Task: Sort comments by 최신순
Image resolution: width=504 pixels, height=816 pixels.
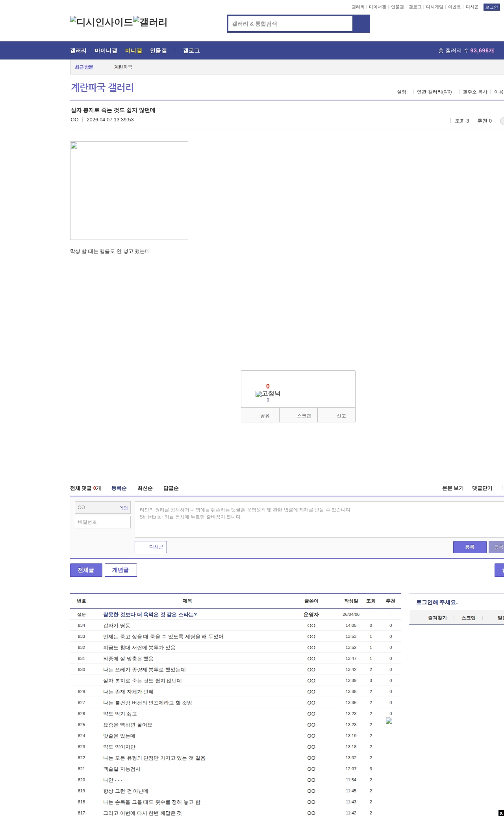Action: coord(145,488)
